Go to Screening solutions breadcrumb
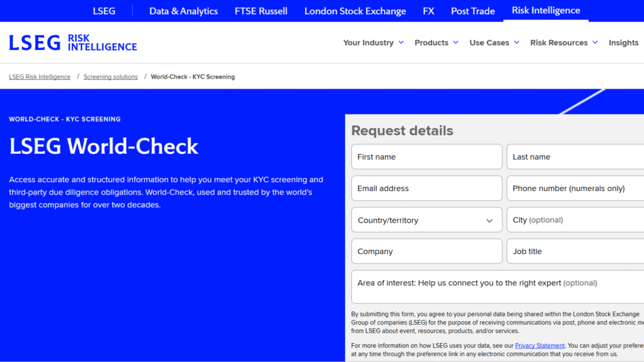This screenshot has width=644, height=362. [x=110, y=77]
